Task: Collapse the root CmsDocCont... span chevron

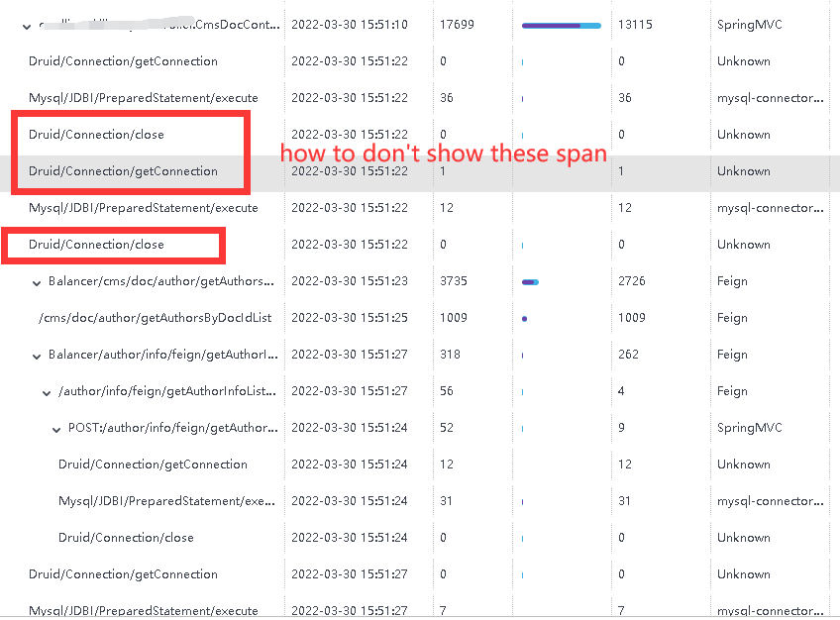Action: (26, 26)
